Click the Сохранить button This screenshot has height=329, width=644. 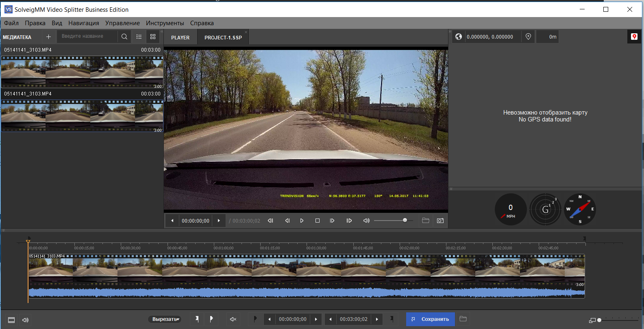click(x=430, y=319)
